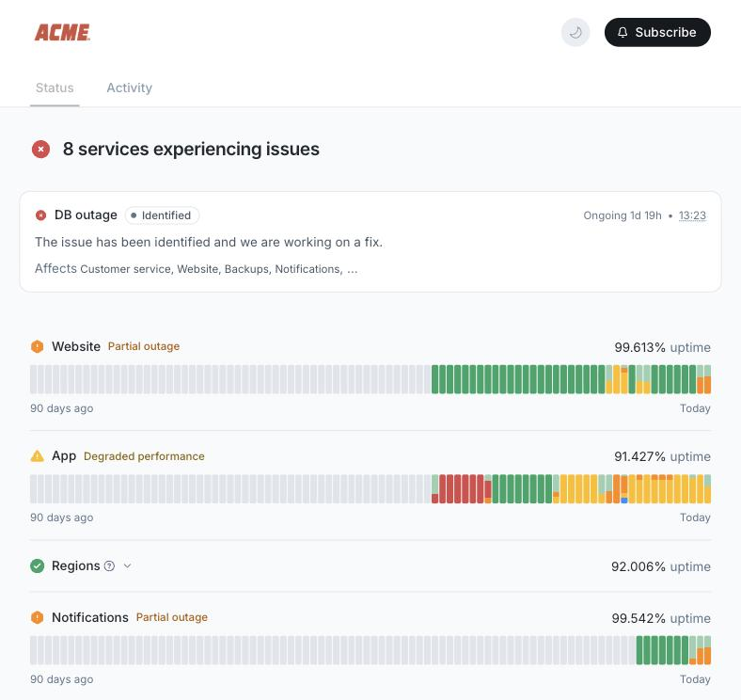The image size is (741, 700).
Task: Click the DB outage red status icon
Action: (41, 215)
